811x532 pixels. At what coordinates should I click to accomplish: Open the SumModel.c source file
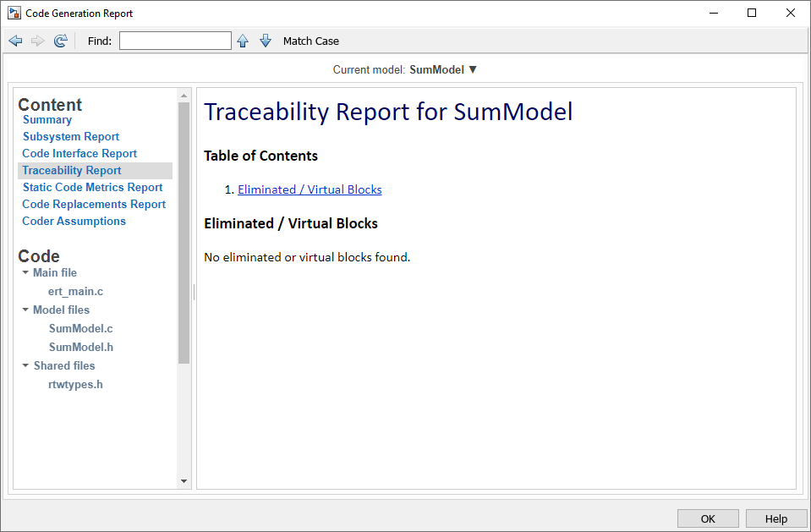pyautogui.click(x=80, y=328)
